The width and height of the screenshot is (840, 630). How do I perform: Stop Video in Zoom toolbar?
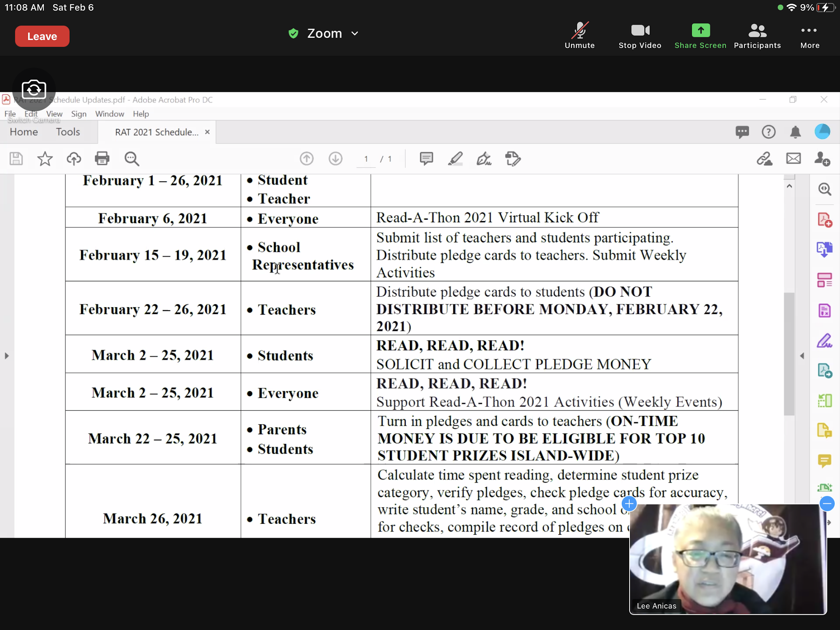tap(639, 35)
